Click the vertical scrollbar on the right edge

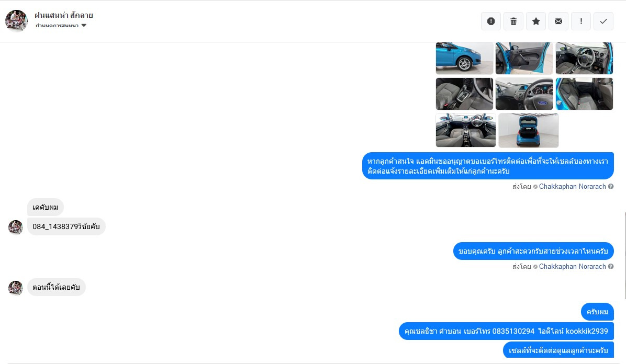pos(625,255)
